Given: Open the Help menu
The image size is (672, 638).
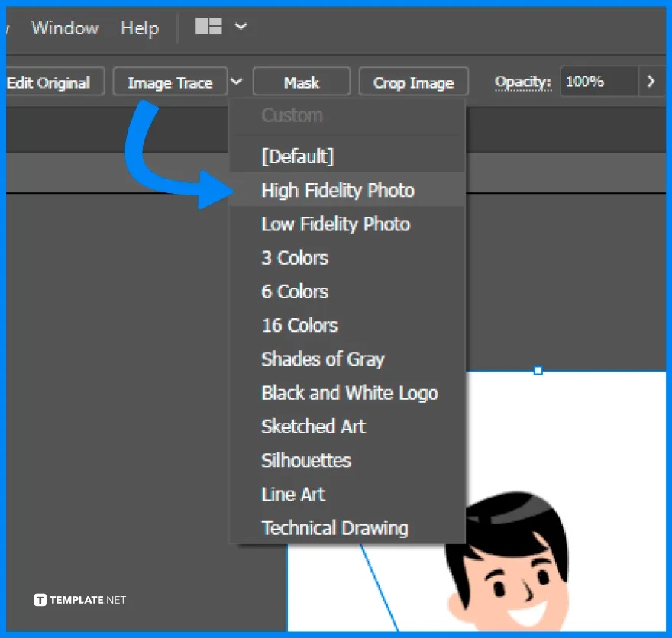Looking at the screenshot, I should 139,28.
